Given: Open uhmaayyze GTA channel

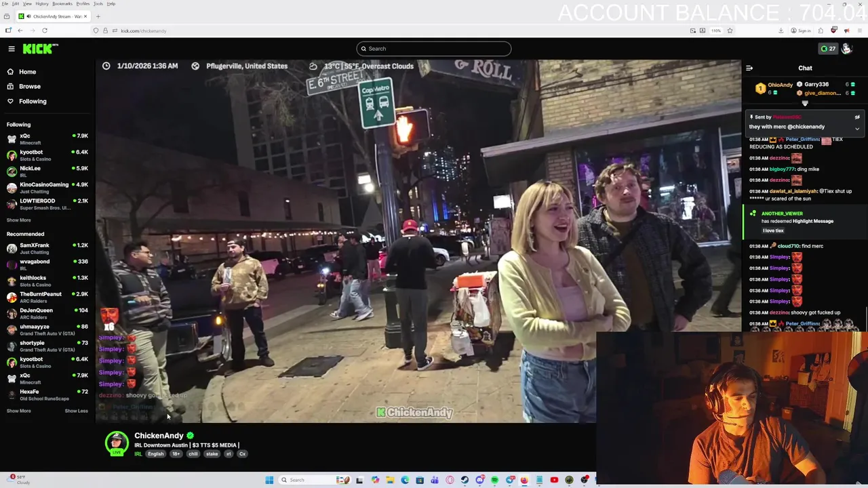Looking at the screenshot, I should (47, 329).
